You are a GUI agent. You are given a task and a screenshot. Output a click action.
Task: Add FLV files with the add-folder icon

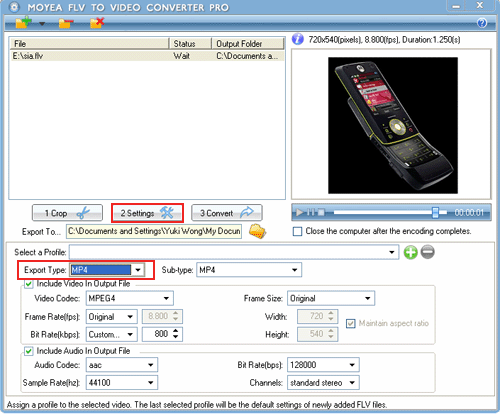click(23, 23)
